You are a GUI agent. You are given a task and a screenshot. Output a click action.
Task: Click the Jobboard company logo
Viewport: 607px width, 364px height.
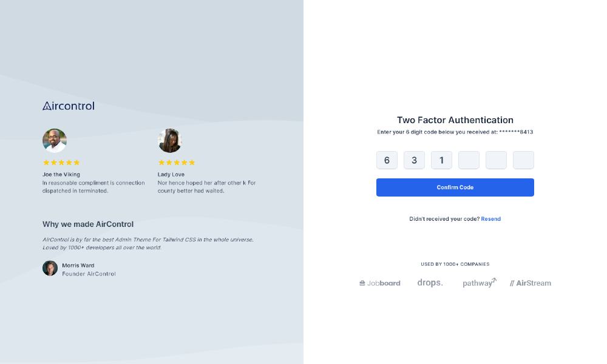pos(380,283)
